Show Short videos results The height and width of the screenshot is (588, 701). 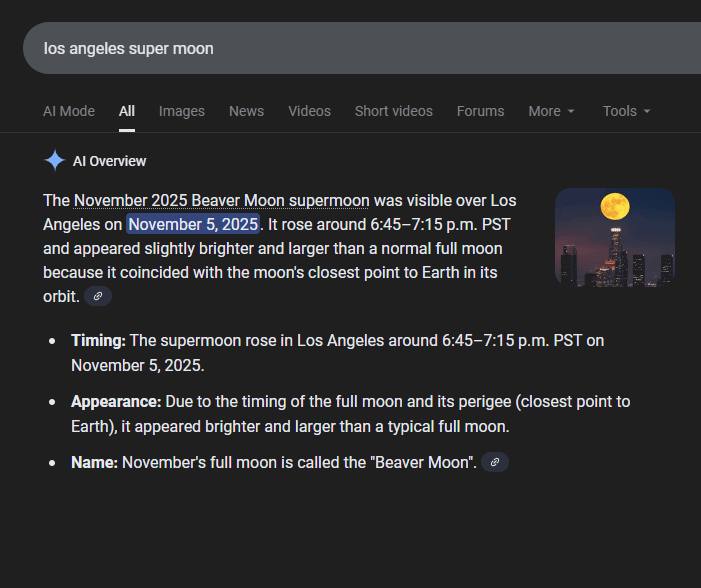393,111
